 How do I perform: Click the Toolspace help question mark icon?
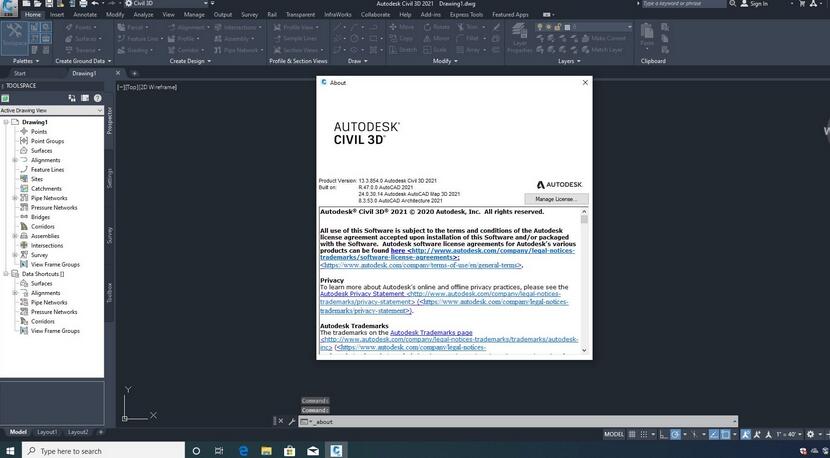pyautogui.click(x=97, y=98)
